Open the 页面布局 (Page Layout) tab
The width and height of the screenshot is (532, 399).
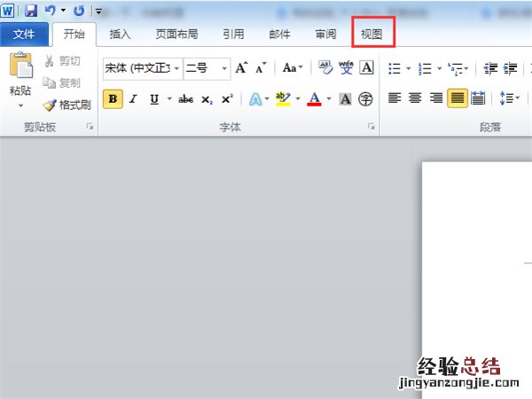pyautogui.click(x=176, y=35)
